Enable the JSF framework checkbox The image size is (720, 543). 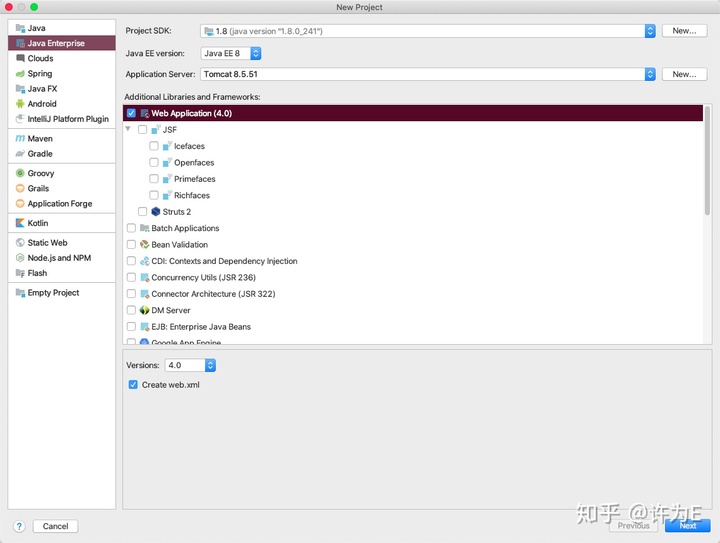tap(143, 130)
